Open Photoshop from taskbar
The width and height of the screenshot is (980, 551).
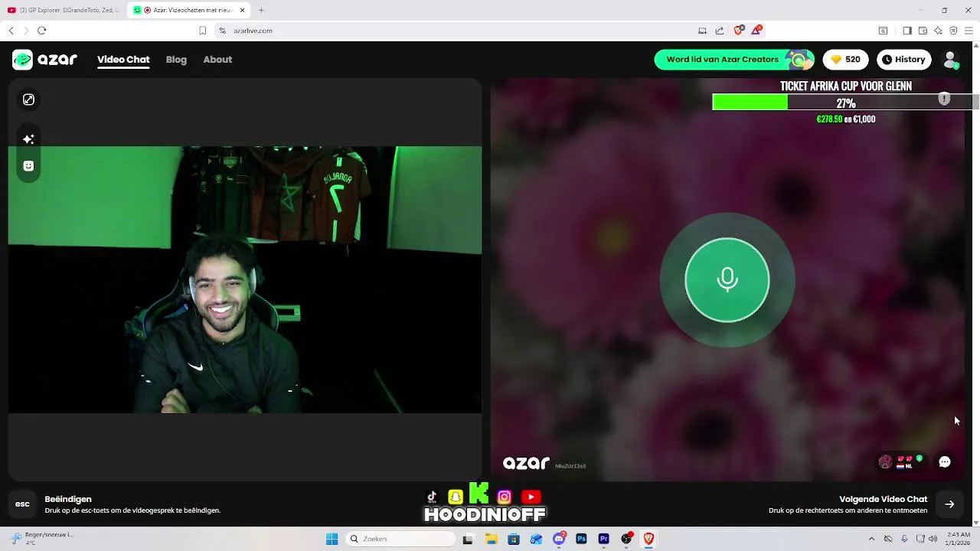(581, 539)
